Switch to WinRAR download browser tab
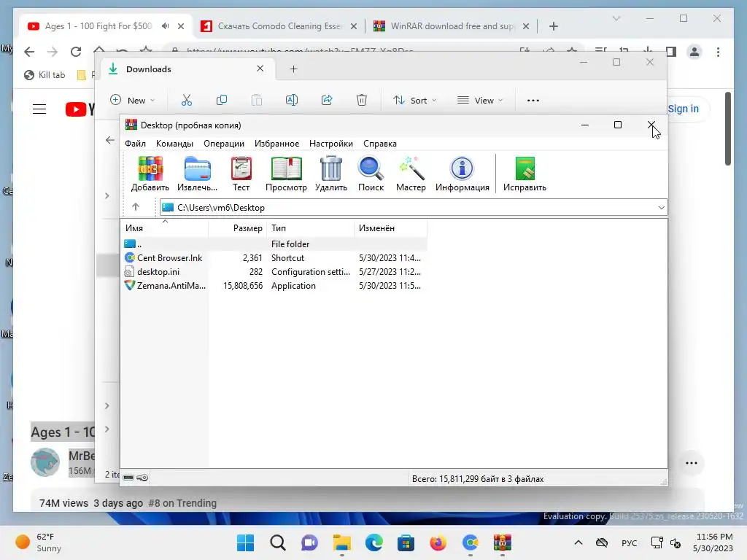This screenshot has height=560, width=747. coord(452,26)
